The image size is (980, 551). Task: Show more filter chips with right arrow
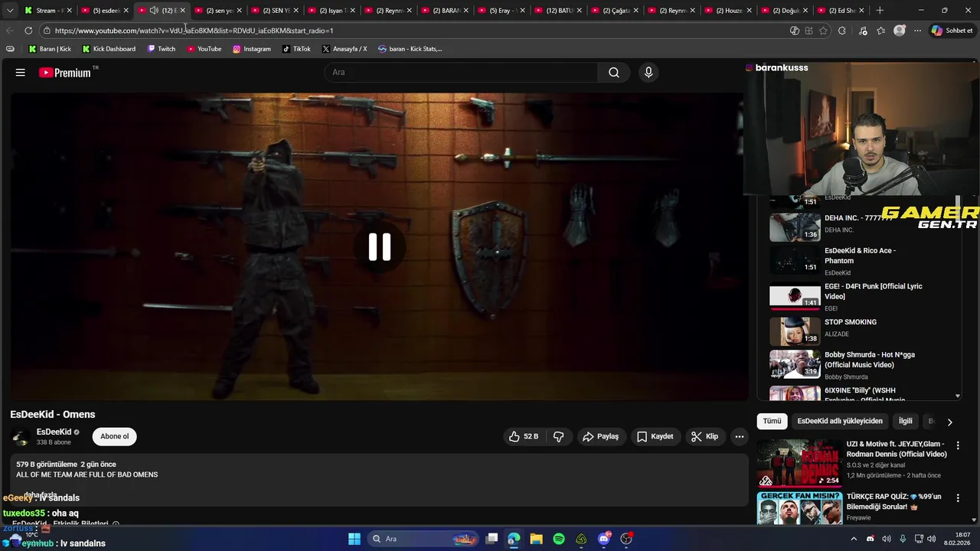tap(949, 422)
